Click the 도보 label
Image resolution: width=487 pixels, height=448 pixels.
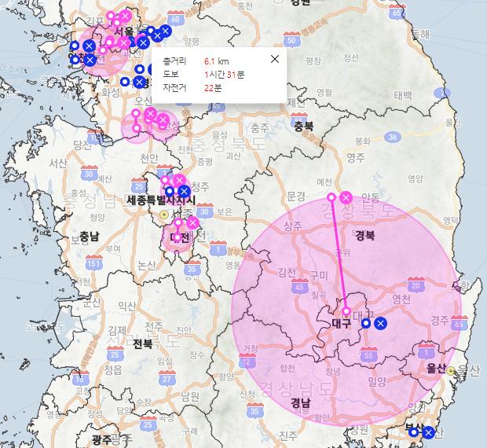click(x=170, y=75)
